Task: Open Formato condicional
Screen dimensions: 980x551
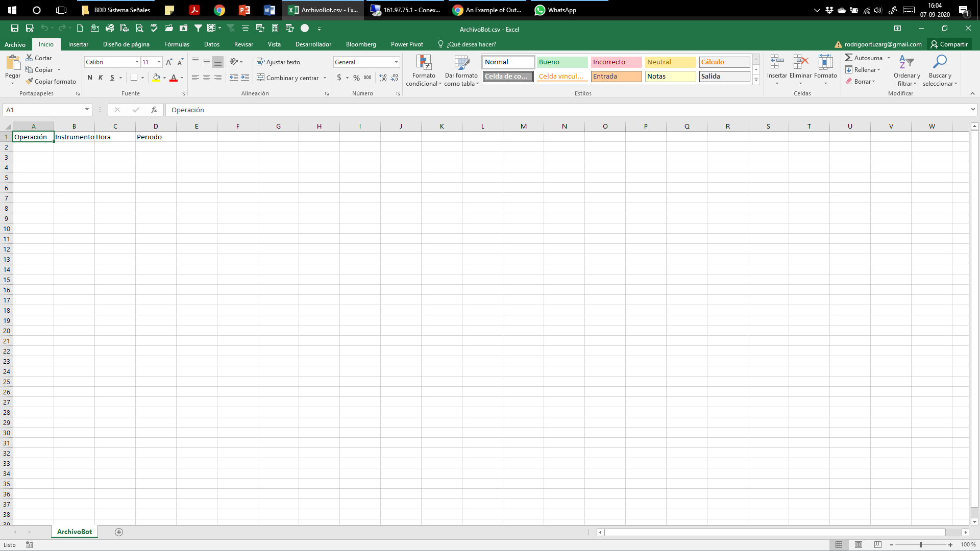Action: [424, 71]
